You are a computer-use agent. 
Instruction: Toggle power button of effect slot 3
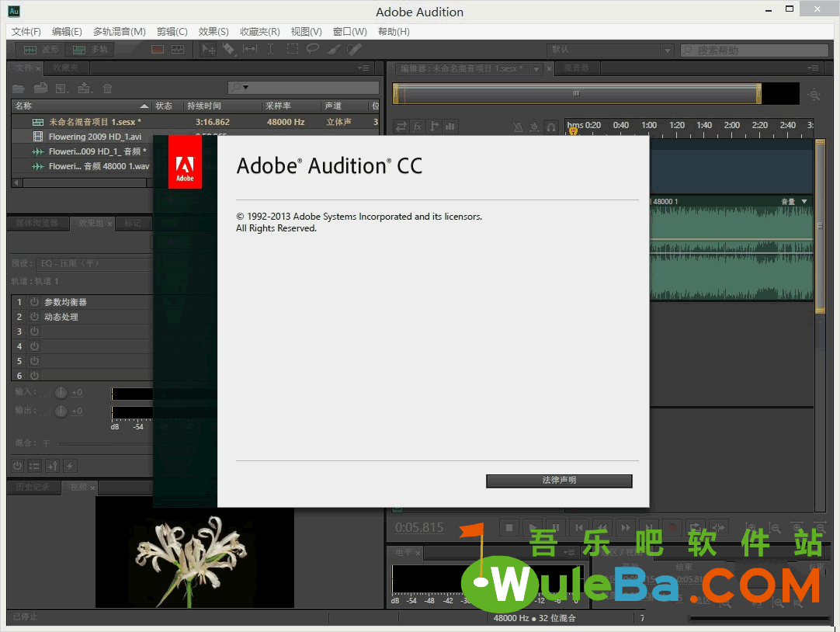[x=34, y=332]
